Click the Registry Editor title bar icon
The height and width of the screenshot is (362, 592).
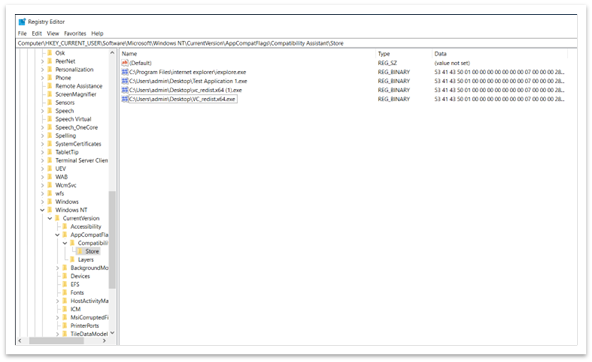[x=22, y=22]
